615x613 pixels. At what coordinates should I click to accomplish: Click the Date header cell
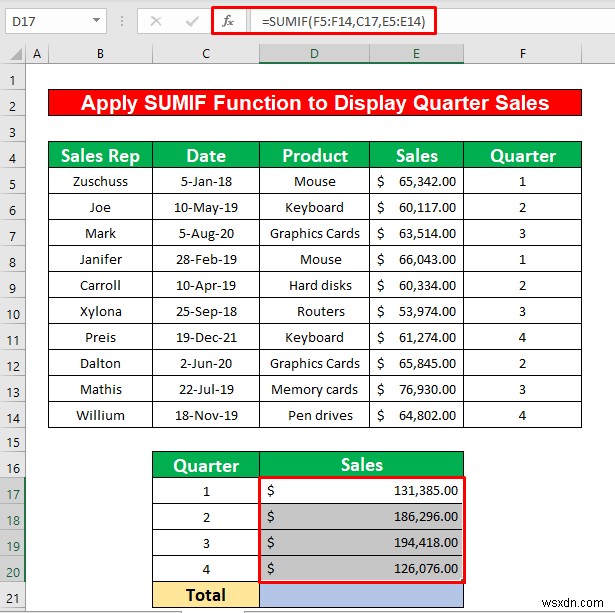click(206, 155)
